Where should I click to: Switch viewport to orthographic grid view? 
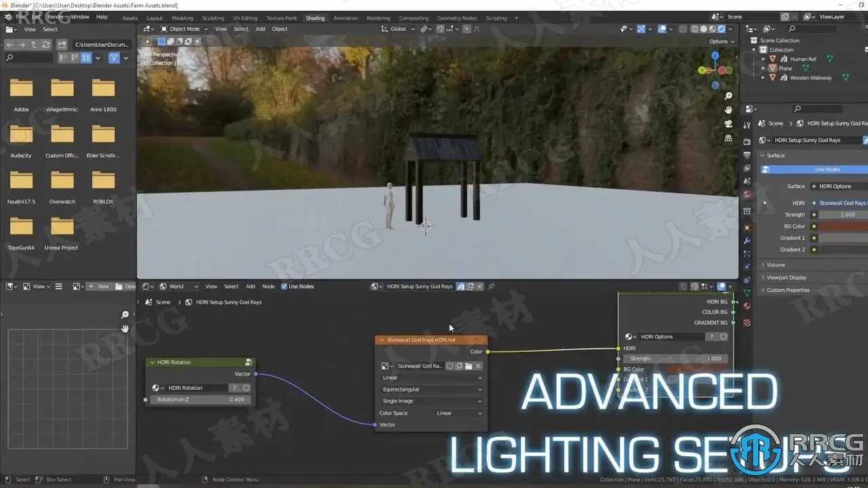click(728, 138)
